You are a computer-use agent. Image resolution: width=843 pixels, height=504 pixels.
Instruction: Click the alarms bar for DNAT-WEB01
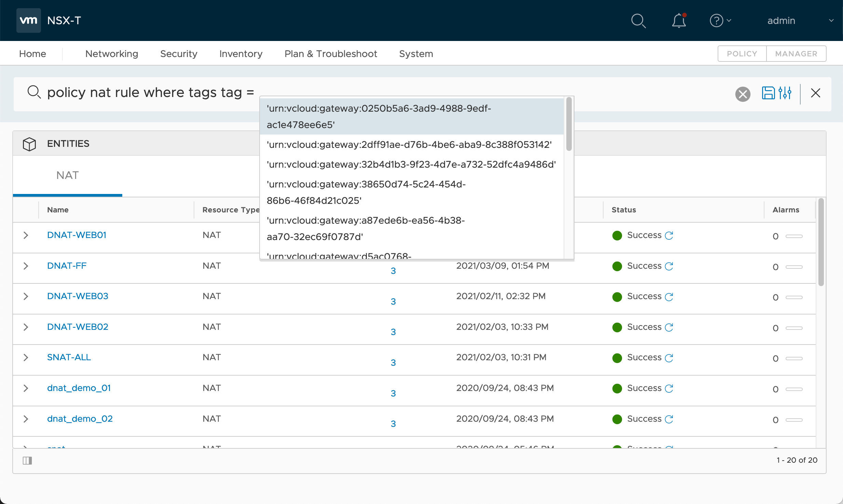tap(794, 236)
